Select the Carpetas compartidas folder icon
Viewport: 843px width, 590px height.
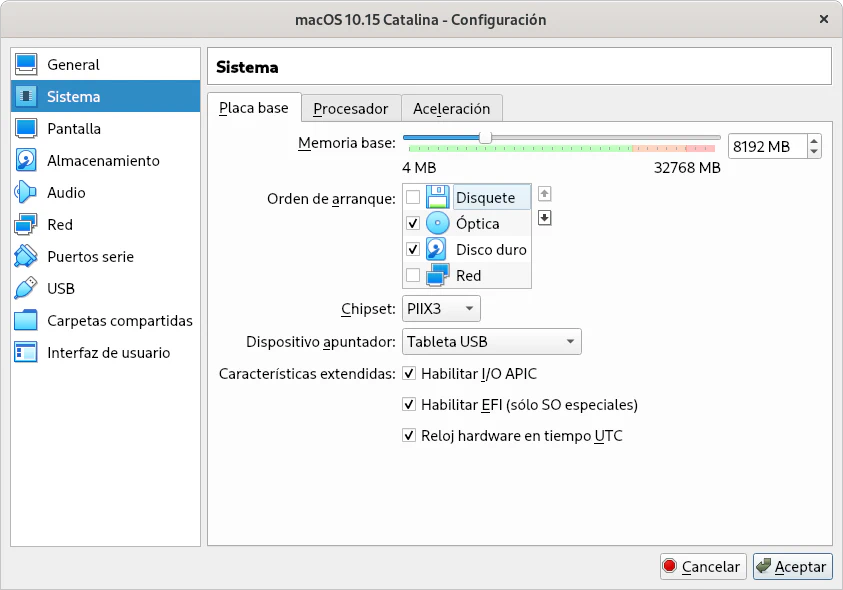[27, 320]
